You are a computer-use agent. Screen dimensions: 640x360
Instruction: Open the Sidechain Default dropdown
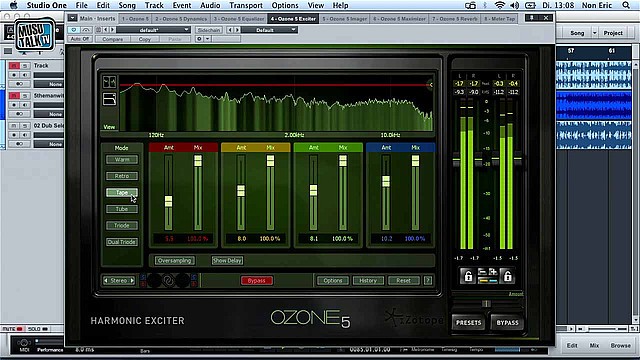pyautogui.click(x=269, y=30)
